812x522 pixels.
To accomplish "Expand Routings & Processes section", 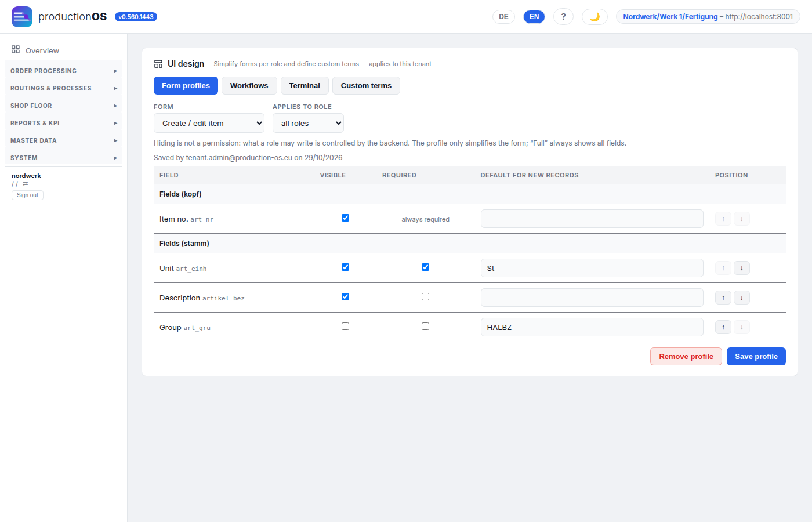I will pos(63,88).
